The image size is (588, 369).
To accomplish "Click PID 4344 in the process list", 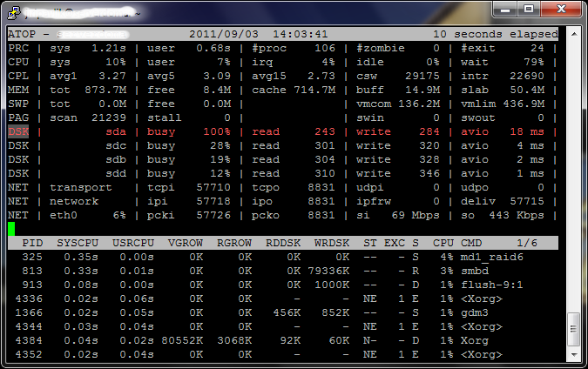I will [x=29, y=326].
